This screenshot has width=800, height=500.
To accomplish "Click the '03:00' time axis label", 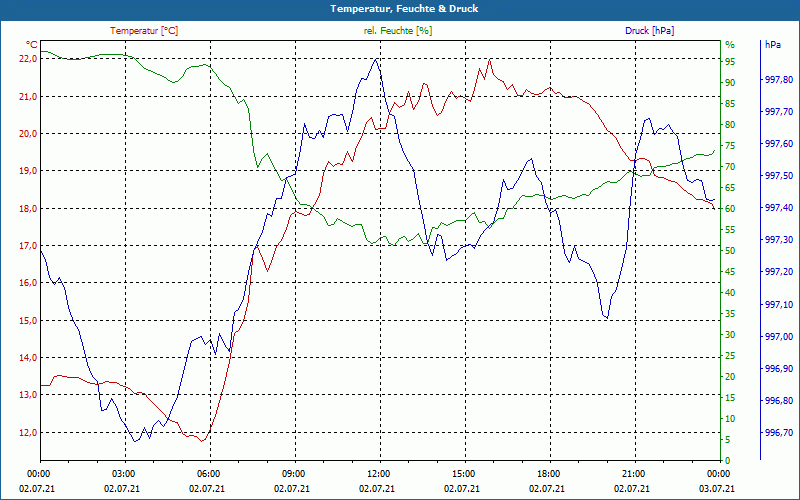I will (x=123, y=473).
